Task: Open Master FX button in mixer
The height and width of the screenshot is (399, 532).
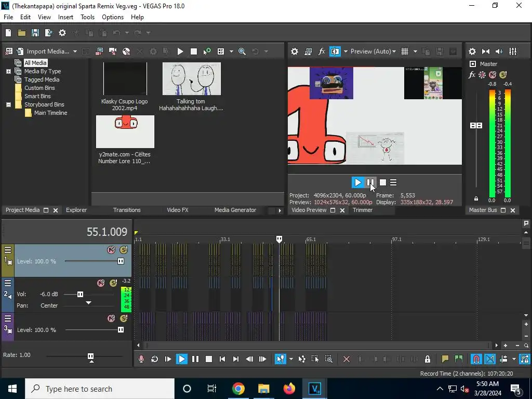Action: 472,75
